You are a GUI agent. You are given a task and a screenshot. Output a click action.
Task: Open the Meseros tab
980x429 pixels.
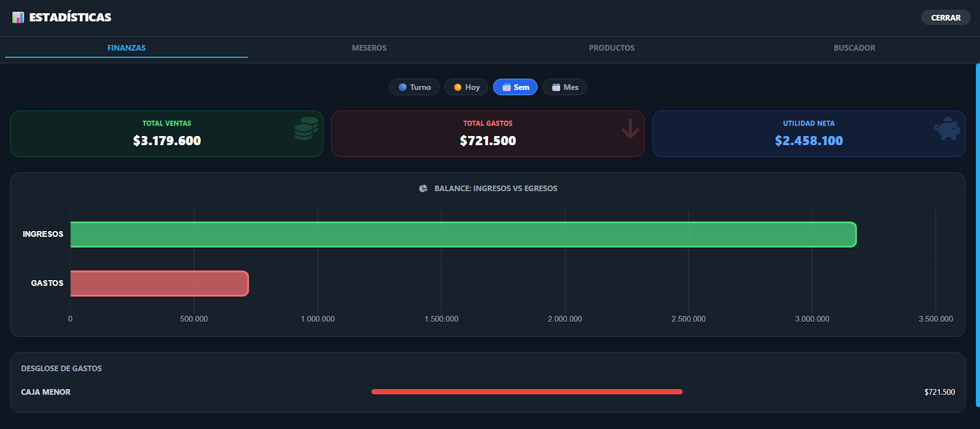tap(369, 48)
